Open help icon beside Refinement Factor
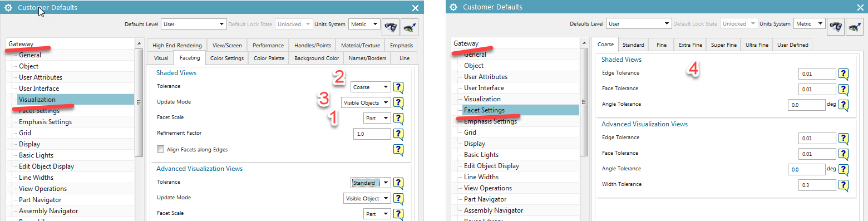 [x=398, y=134]
